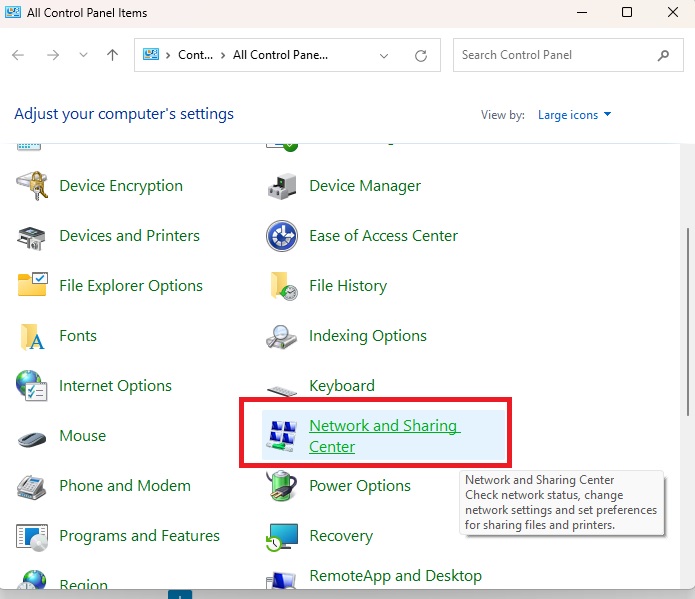695x599 pixels.
Task: Expand the address bar history dropdown
Action: (x=384, y=55)
